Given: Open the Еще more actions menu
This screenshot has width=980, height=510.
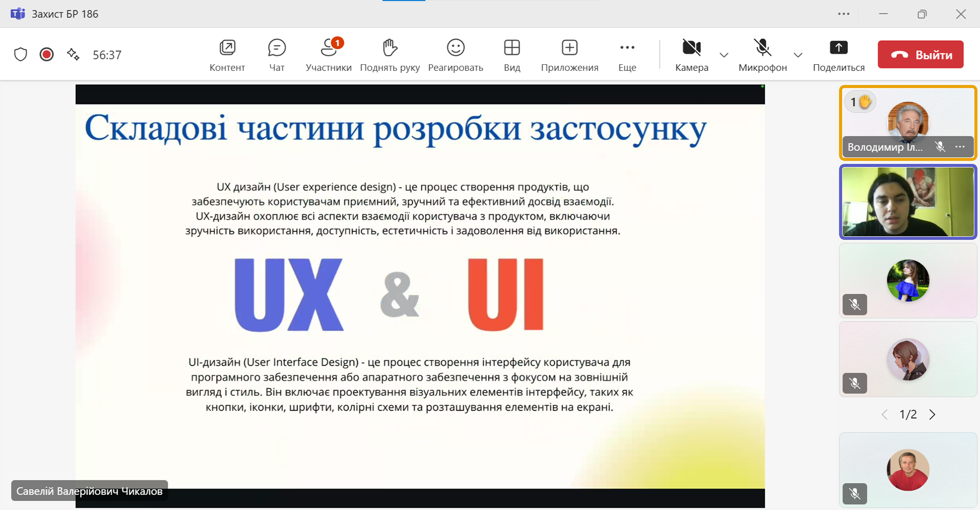Looking at the screenshot, I should 627,55.
